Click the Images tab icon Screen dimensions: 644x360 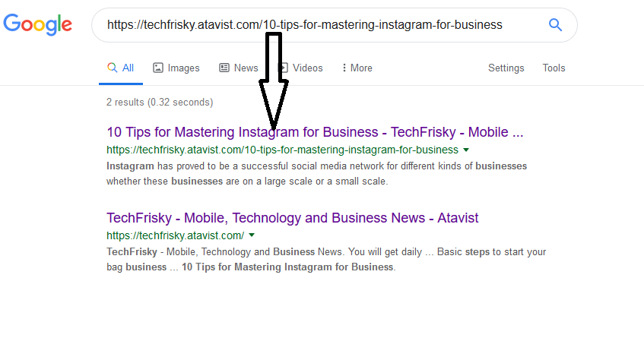158,68
